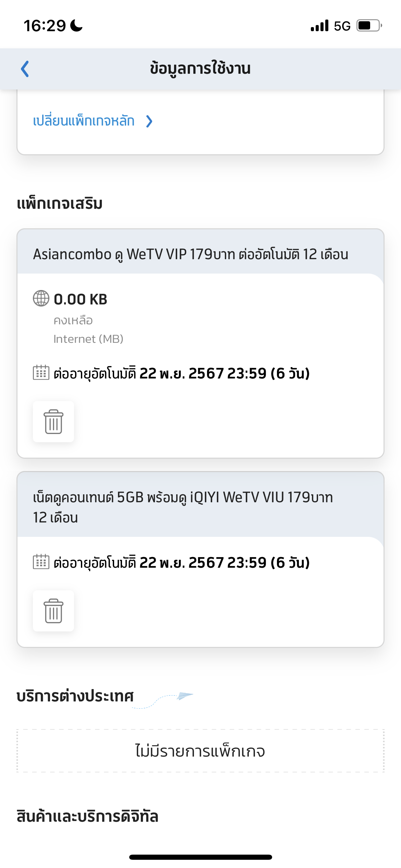Select the เน็ตดูคอนเทนต์ 5GB package title
The image size is (401, 868).
click(183, 507)
